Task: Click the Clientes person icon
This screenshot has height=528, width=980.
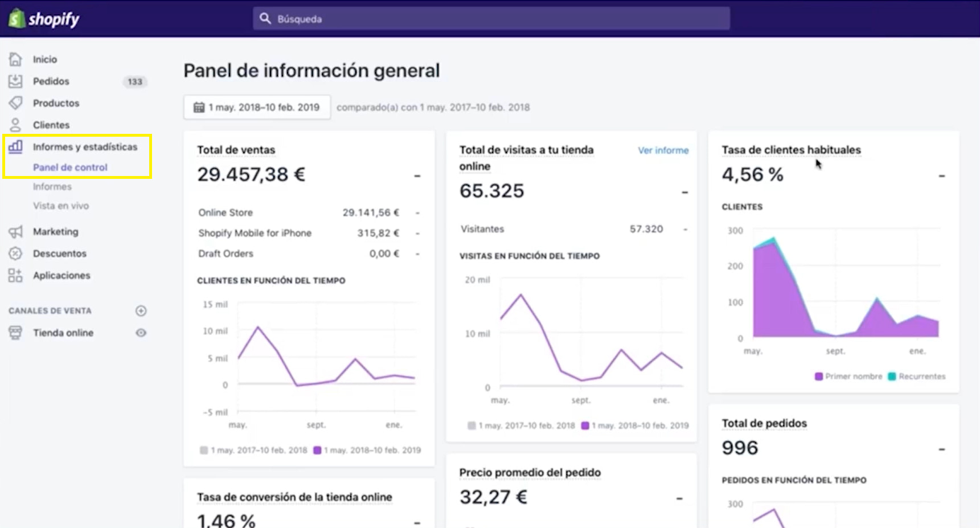Action: (x=15, y=125)
